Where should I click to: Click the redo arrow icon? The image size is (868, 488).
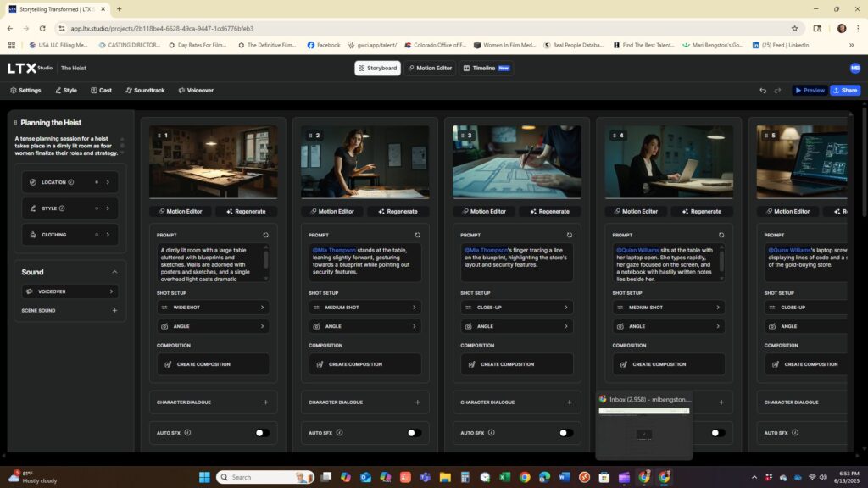coord(778,91)
